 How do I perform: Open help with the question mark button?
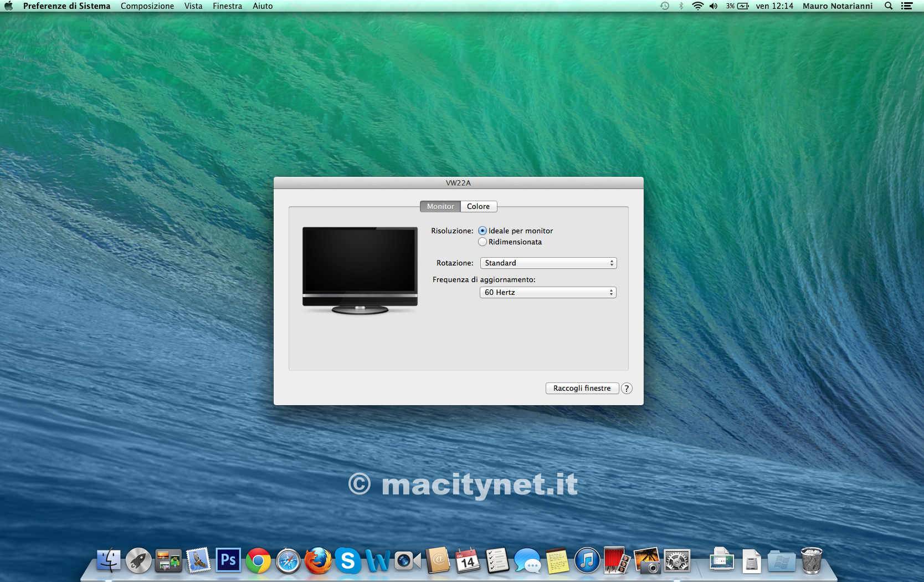click(x=627, y=389)
